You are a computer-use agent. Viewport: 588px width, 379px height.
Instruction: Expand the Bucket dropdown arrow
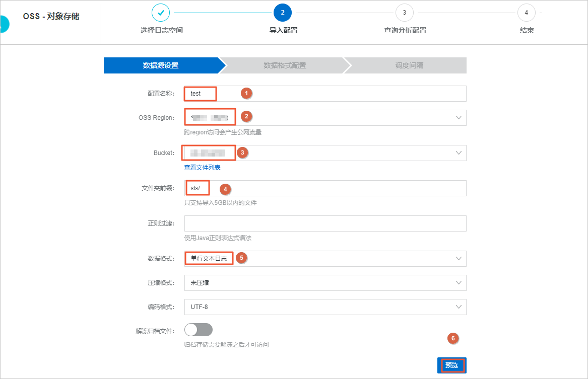pos(458,153)
